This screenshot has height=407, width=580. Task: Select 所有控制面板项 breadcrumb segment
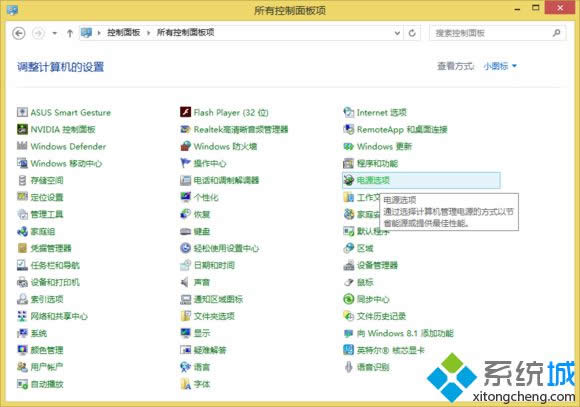[x=185, y=33]
